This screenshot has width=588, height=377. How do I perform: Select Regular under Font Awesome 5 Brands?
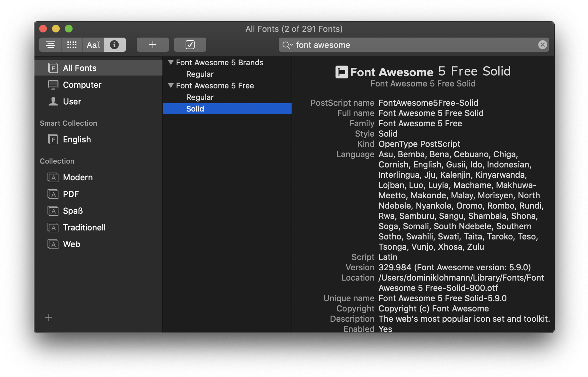point(227,74)
